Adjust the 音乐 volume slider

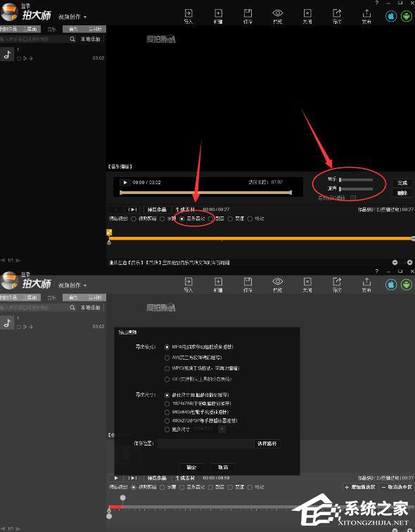pos(356,180)
